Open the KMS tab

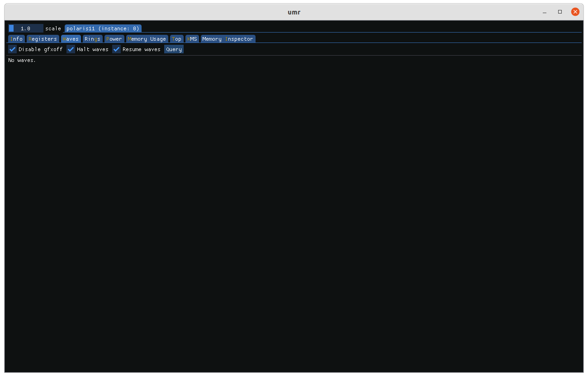(x=192, y=39)
